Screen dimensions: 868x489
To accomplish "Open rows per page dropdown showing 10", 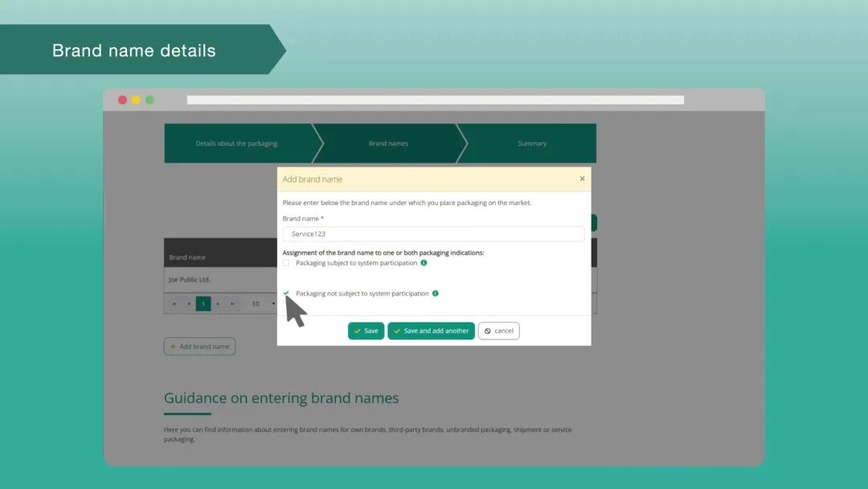I will tap(262, 303).
